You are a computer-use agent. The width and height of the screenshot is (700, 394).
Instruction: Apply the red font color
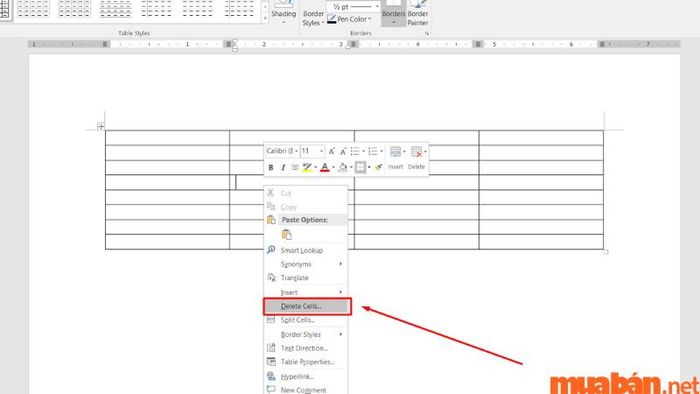point(325,167)
